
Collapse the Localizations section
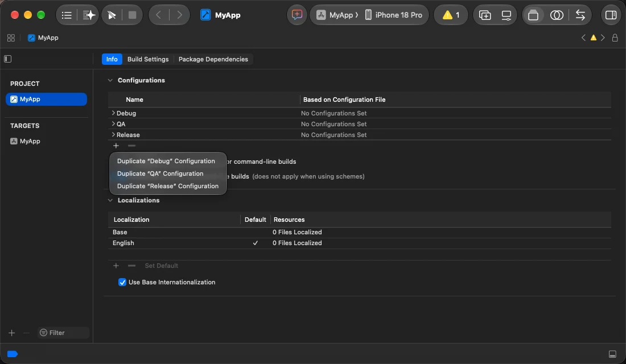(x=110, y=200)
